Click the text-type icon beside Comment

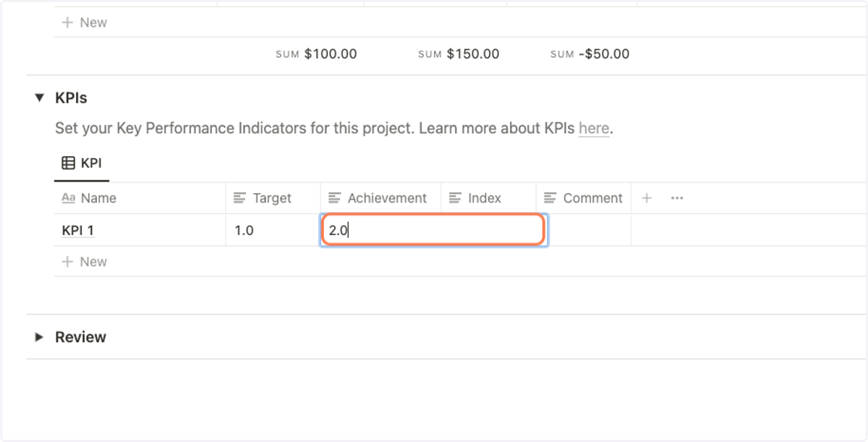(550, 198)
